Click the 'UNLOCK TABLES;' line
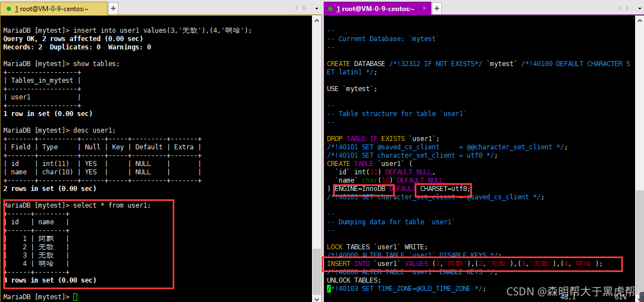This screenshot has height=302, width=644. 354,280
